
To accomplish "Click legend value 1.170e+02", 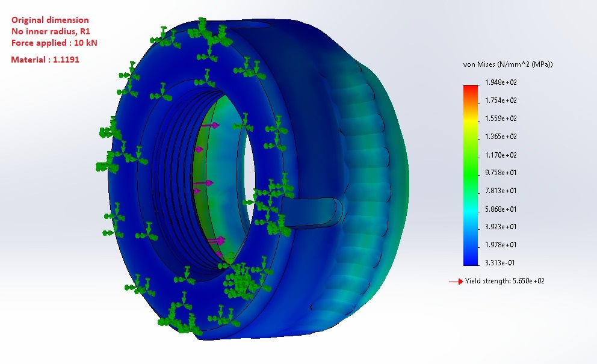I will tap(501, 155).
